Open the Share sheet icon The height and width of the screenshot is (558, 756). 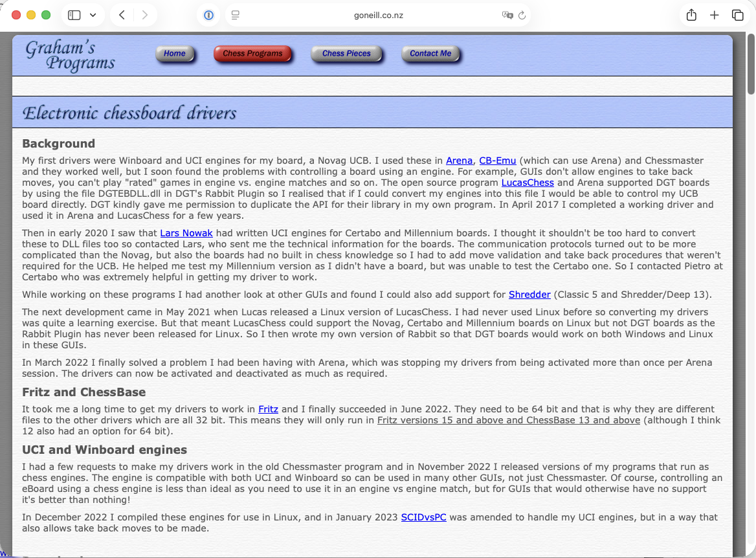tap(691, 15)
